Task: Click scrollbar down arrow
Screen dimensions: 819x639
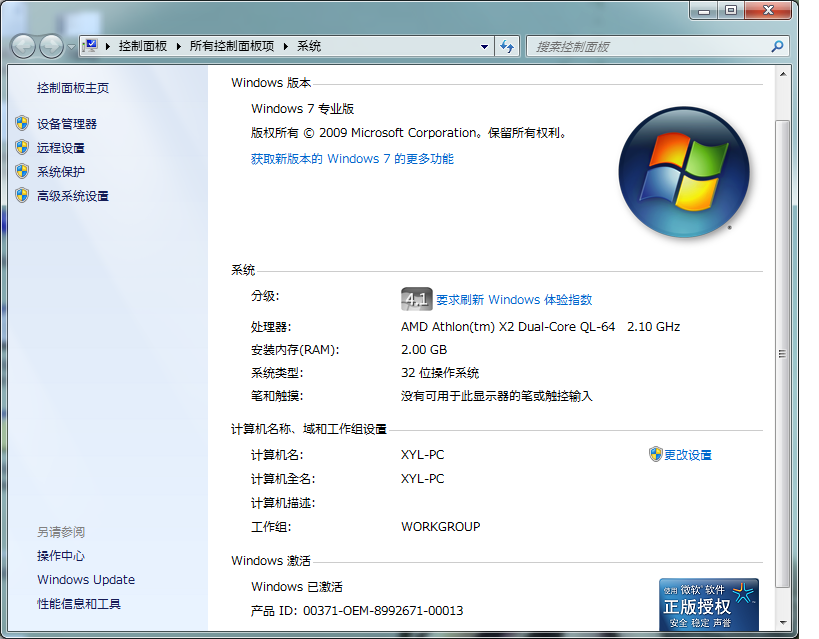Action: (x=782, y=622)
